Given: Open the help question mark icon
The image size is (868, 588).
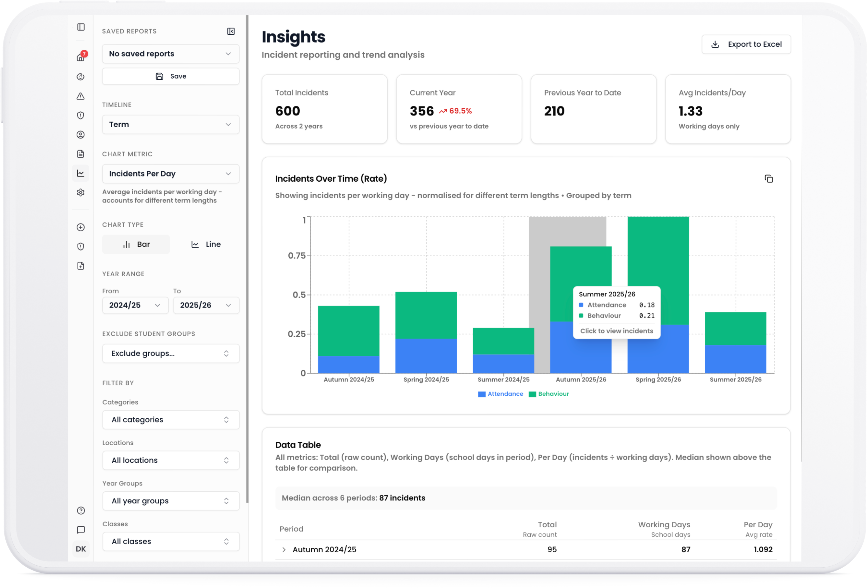Looking at the screenshot, I should coord(81,511).
